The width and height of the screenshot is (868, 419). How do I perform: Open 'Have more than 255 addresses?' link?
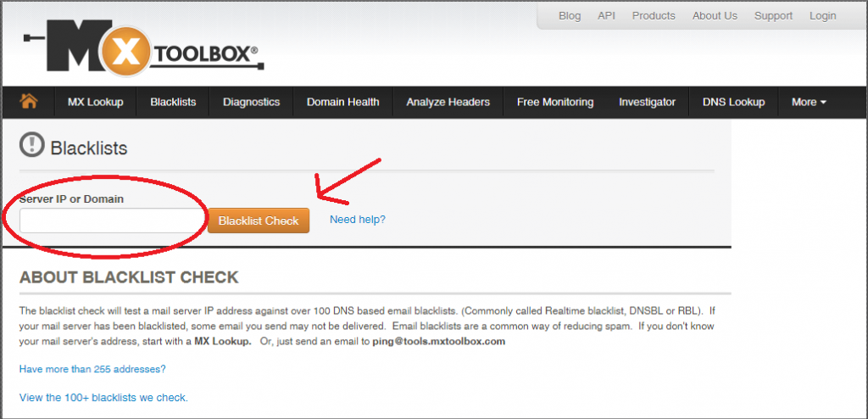pos(92,369)
